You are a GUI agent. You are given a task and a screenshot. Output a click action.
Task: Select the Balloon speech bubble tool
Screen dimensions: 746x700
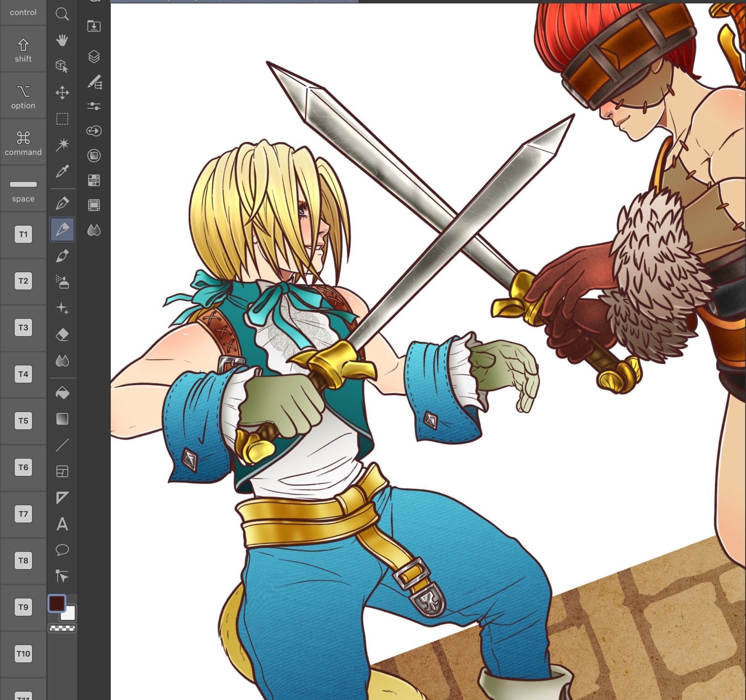[62, 550]
